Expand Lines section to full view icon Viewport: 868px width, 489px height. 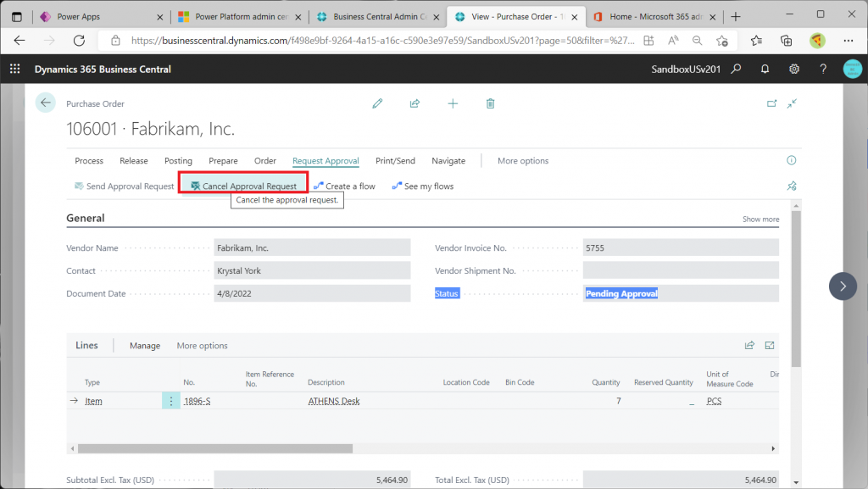(x=770, y=345)
